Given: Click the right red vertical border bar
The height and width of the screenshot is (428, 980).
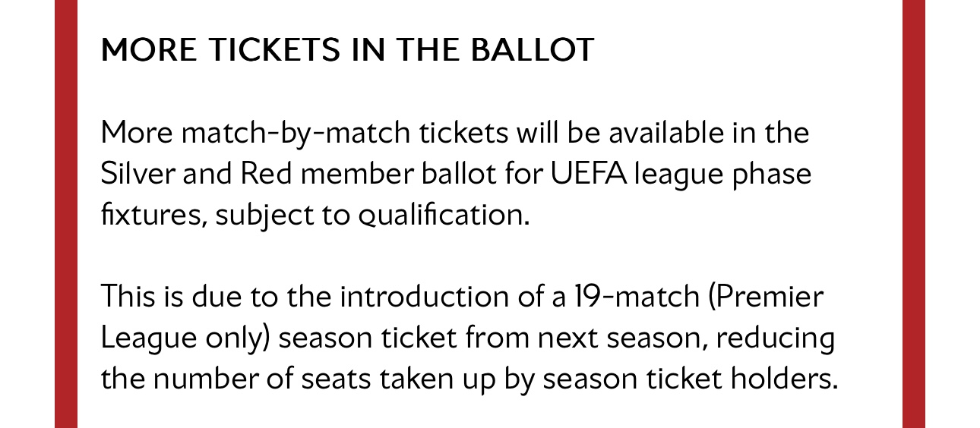Looking at the screenshot, I should 914,214.
